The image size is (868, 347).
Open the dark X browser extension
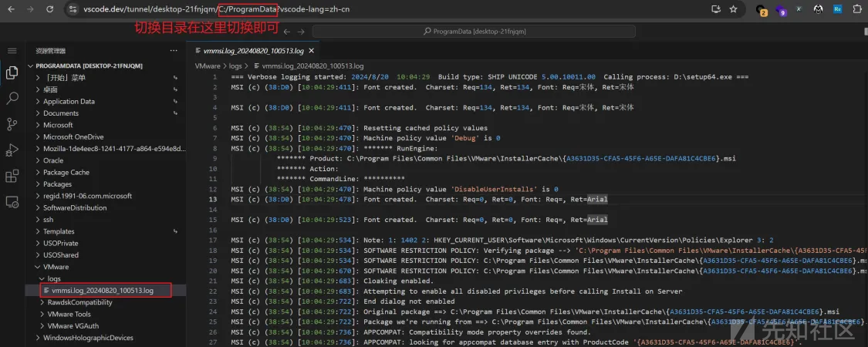tap(799, 9)
